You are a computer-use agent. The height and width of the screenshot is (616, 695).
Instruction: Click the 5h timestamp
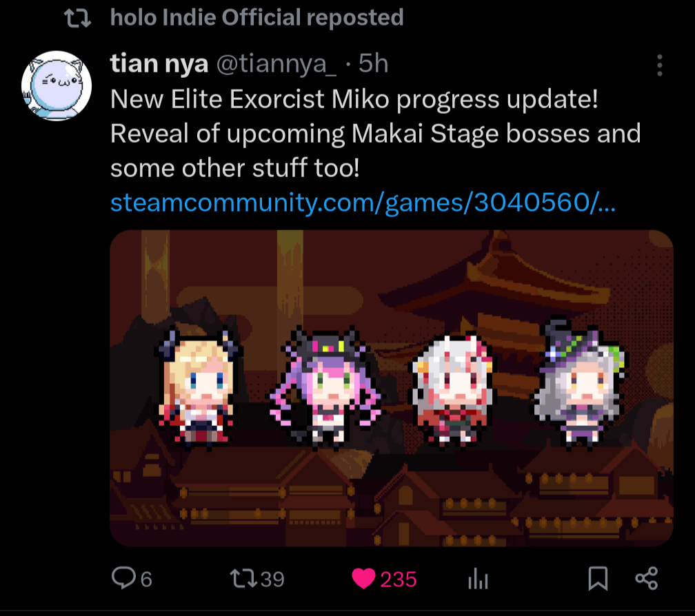373,63
